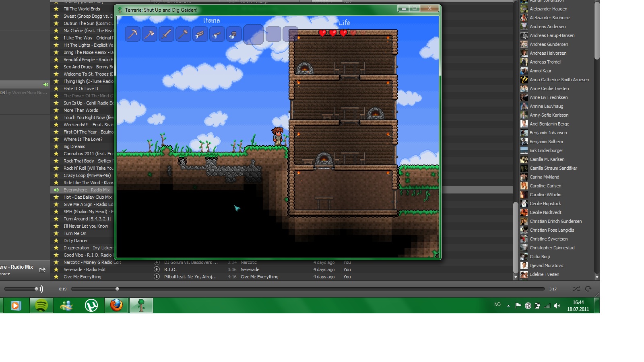644x362 pixels.
Task: Open Windows Media Player from taskbar
Action: pos(16,305)
